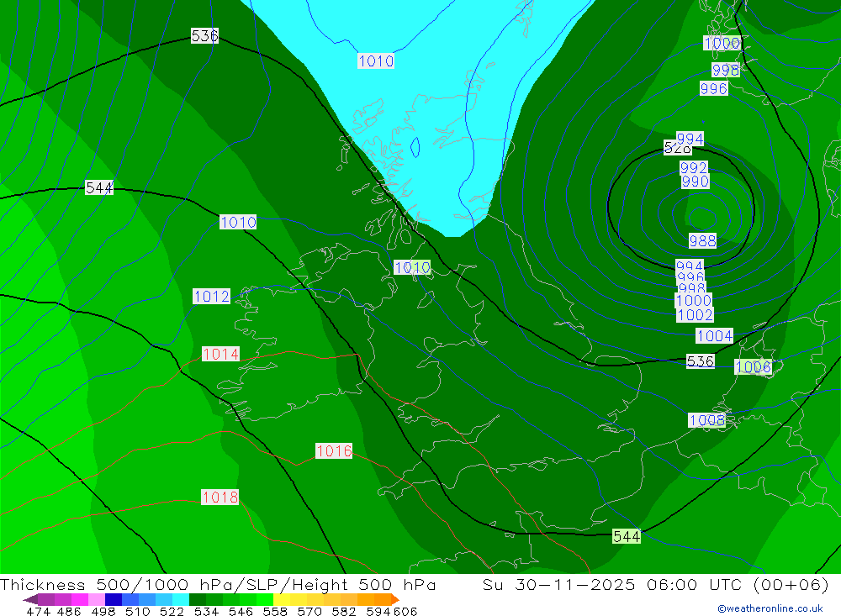Pick the orange arrow end of the legend

pyautogui.click(x=395, y=599)
